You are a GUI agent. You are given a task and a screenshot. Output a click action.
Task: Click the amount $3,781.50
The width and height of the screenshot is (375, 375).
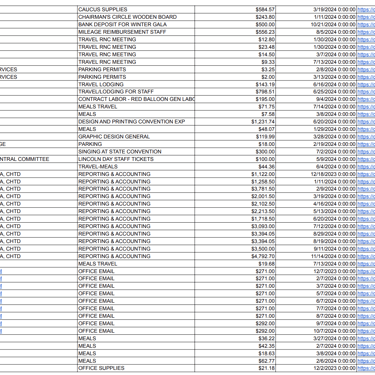(x=263, y=189)
